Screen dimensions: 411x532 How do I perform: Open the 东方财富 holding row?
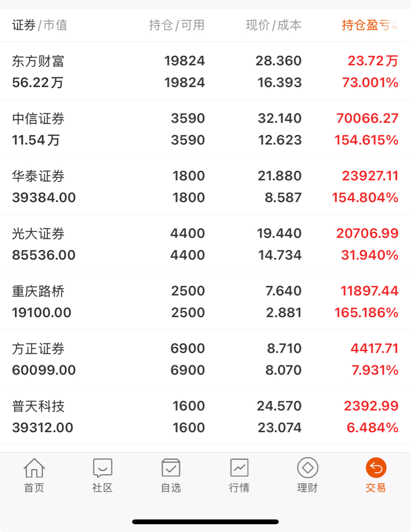(205, 71)
